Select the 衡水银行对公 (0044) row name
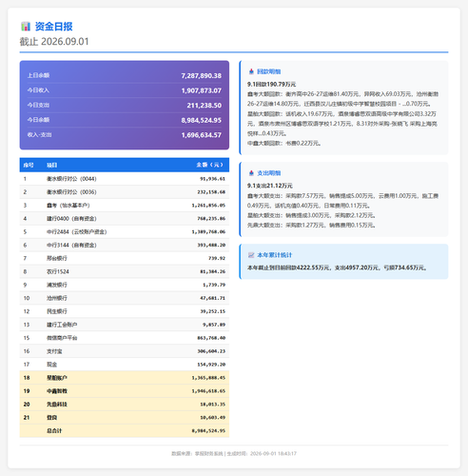The image size is (468, 476). 71,179
